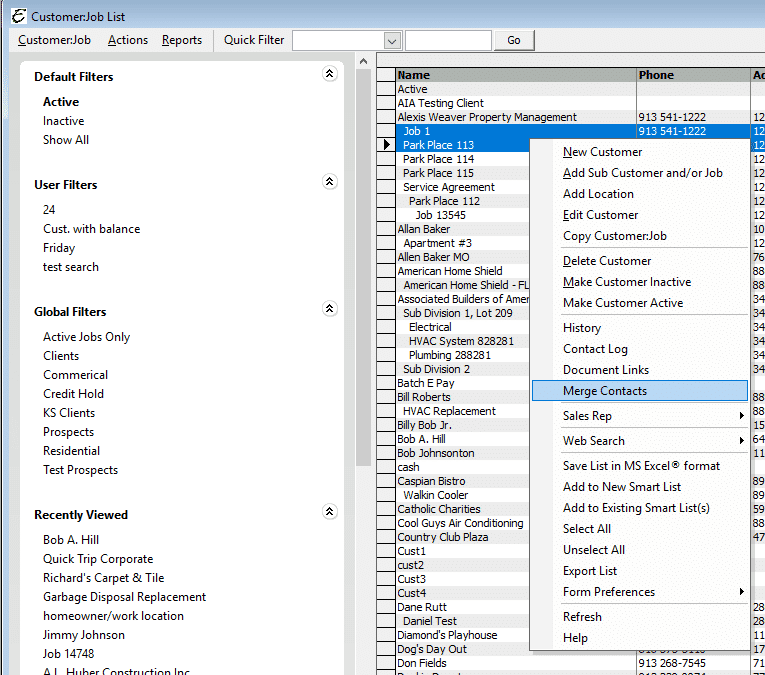Click the app icon in title bar
Screen dimensions: 765x675
coord(19,16)
